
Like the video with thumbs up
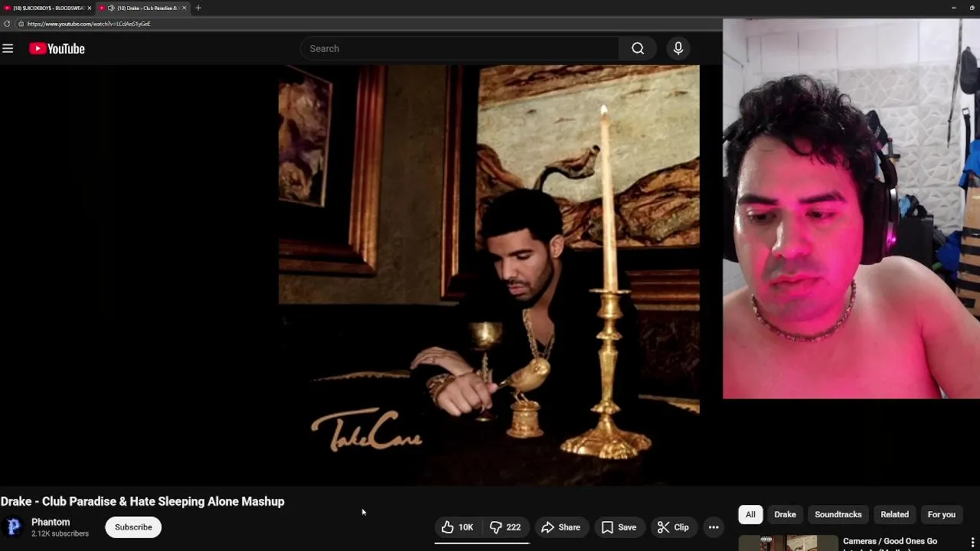(458, 527)
